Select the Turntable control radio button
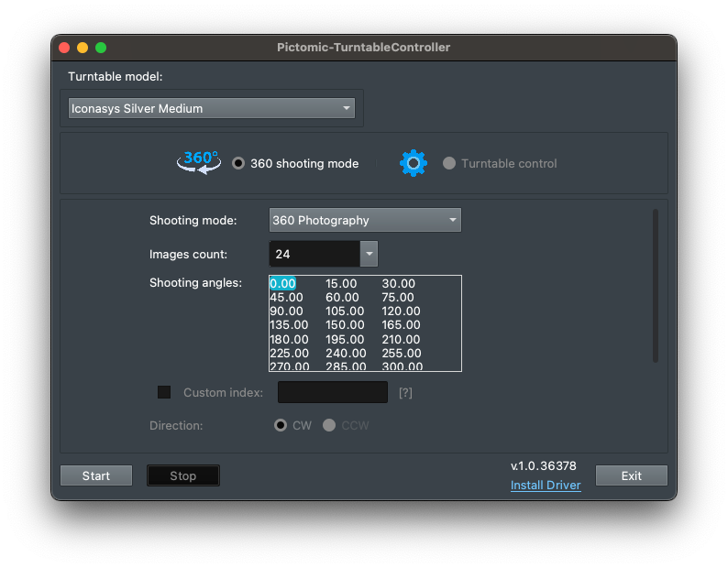This screenshot has width=728, height=568. pos(449,164)
